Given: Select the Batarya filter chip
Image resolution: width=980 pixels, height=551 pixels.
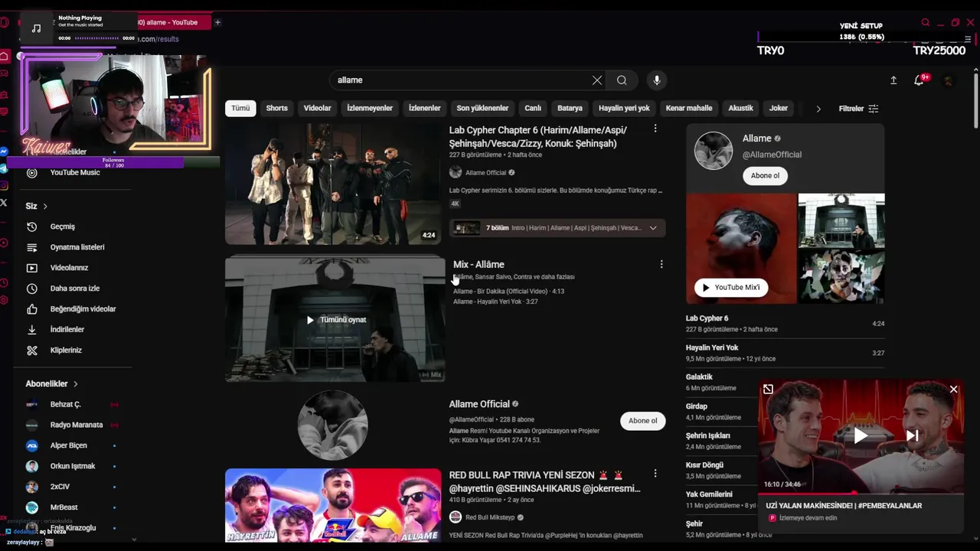Looking at the screenshot, I should point(570,108).
